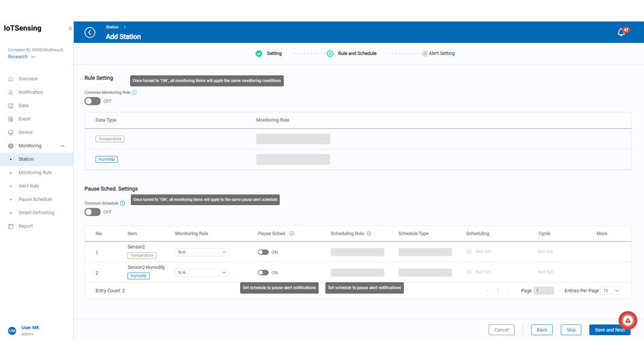Click the Common Monitoring Rule info icon

tap(134, 93)
